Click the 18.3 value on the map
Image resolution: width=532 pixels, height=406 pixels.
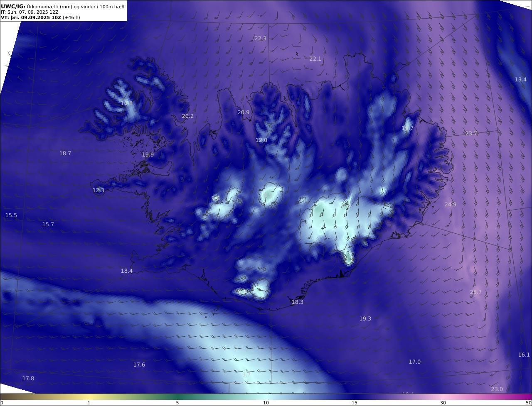coord(298,302)
